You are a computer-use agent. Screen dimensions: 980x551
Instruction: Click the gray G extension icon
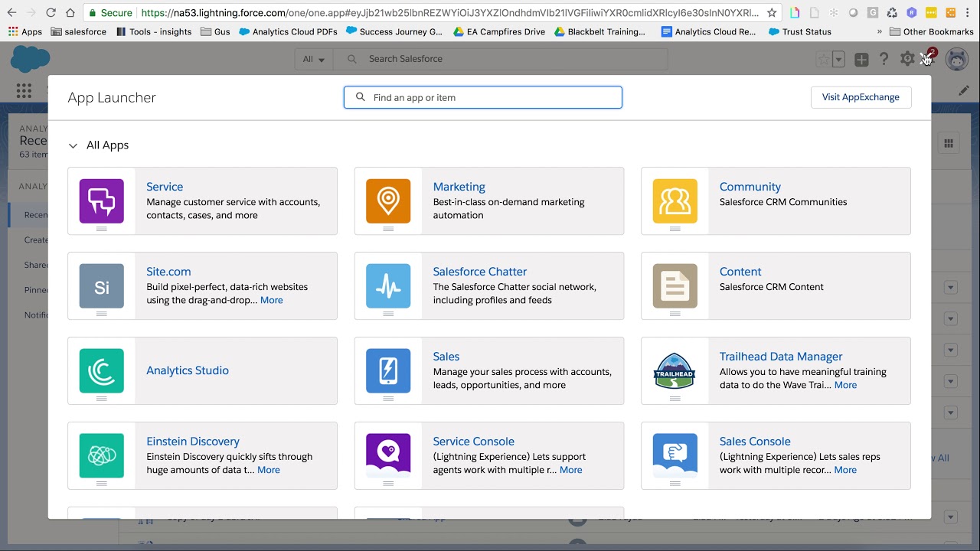(873, 13)
